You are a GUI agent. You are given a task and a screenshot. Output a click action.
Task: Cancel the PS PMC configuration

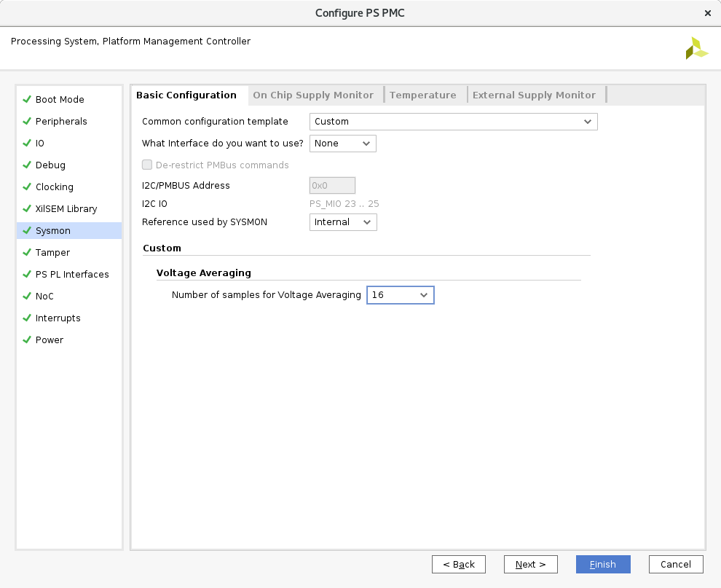[675, 565]
